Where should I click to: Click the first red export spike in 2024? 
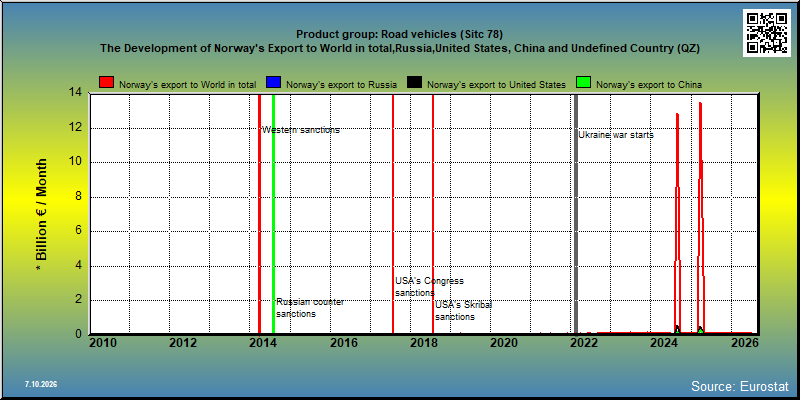677,223
